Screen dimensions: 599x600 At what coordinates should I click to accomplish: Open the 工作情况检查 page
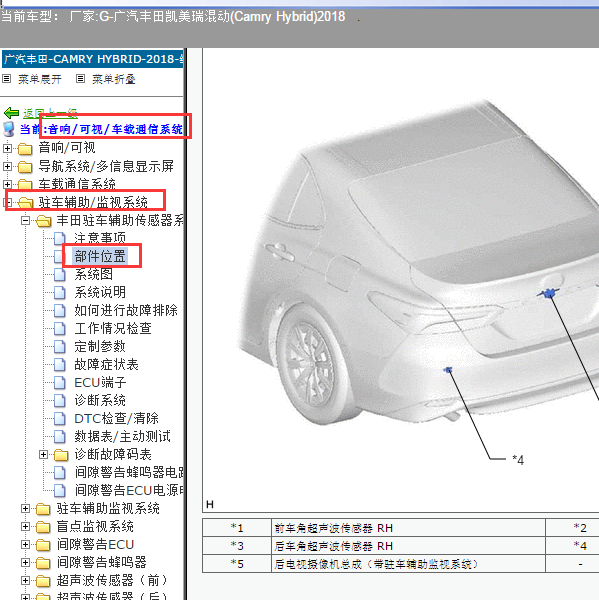tap(113, 328)
